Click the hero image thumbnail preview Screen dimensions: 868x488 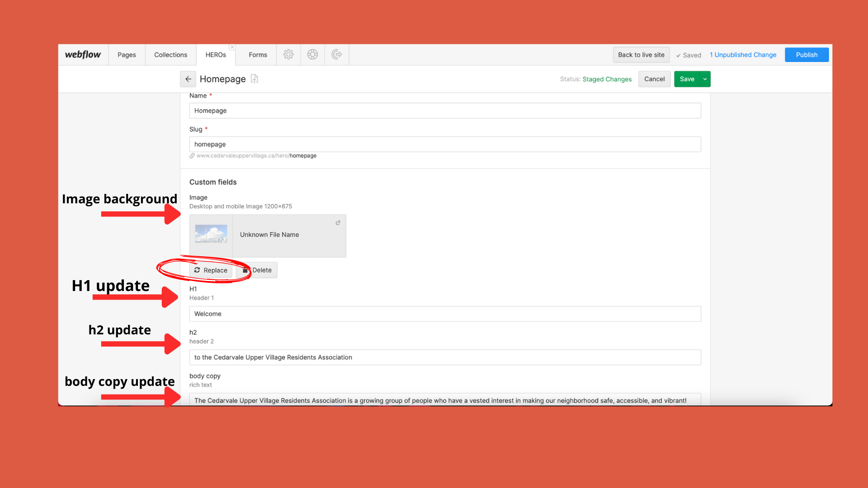pyautogui.click(x=211, y=234)
